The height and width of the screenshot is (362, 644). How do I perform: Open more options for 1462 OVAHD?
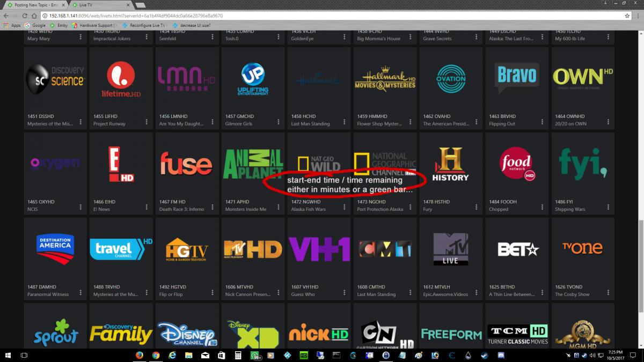(477, 122)
